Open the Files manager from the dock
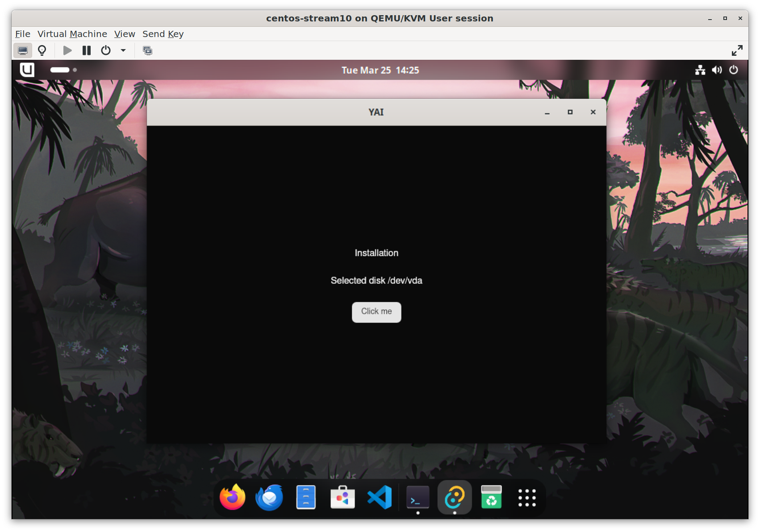 coord(306,497)
